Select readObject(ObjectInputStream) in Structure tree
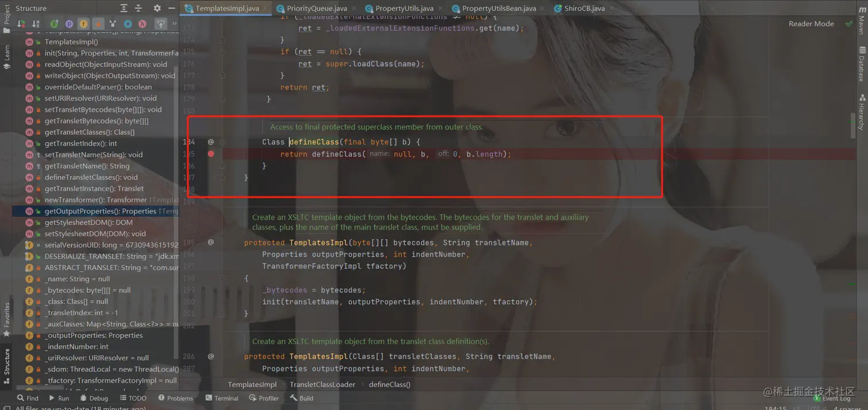Image resolution: width=868 pixels, height=410 pixels. click(95, 64)
